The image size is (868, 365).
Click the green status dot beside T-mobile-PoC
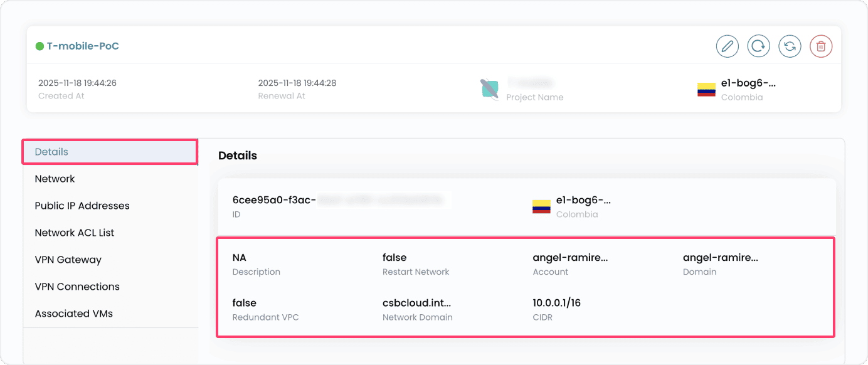(40, 46)
